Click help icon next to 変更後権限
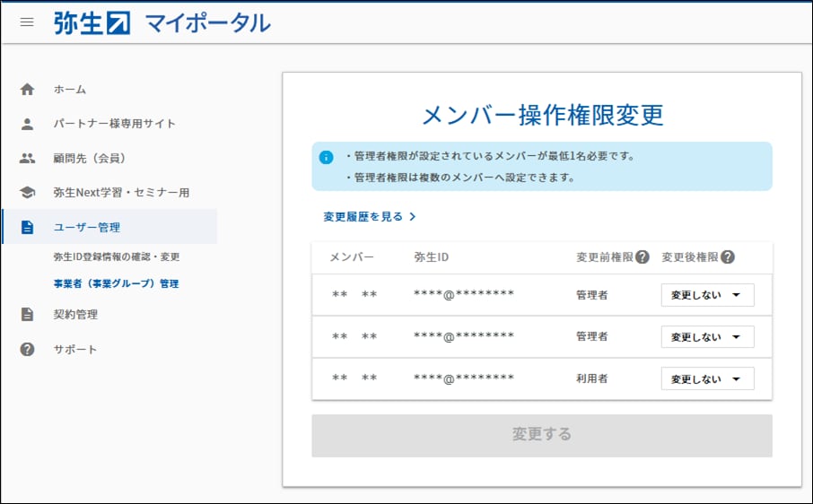Viewport: 813px width, 504px height. point(728,257)
